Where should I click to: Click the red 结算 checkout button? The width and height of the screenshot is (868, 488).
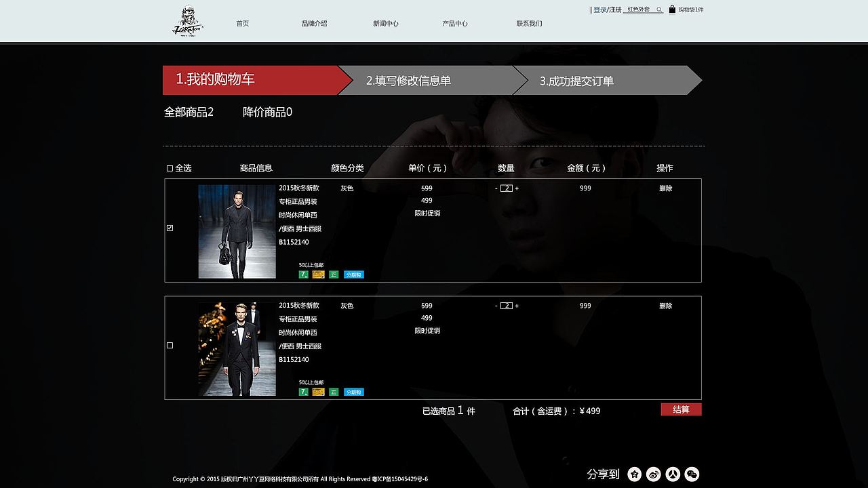[682, 409]
